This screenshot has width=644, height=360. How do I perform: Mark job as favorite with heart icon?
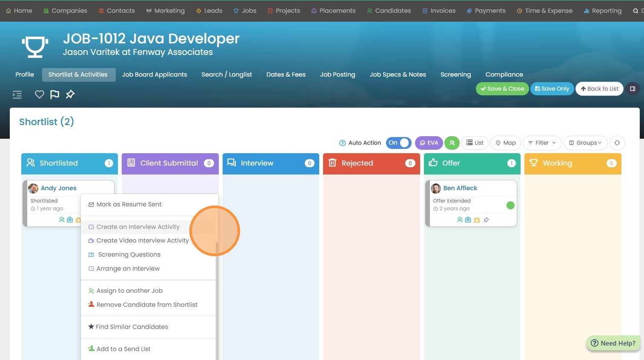[40, 94]
